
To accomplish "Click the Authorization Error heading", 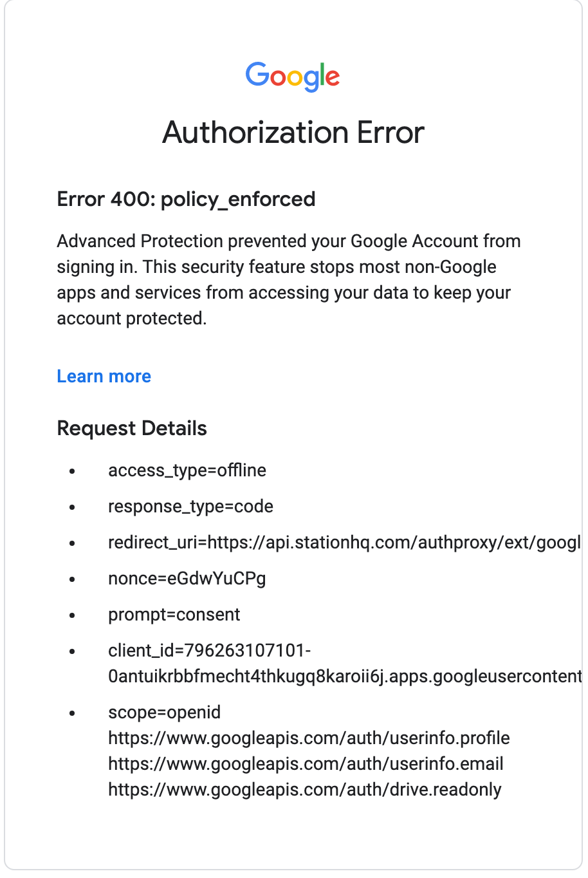I will 293,133.
